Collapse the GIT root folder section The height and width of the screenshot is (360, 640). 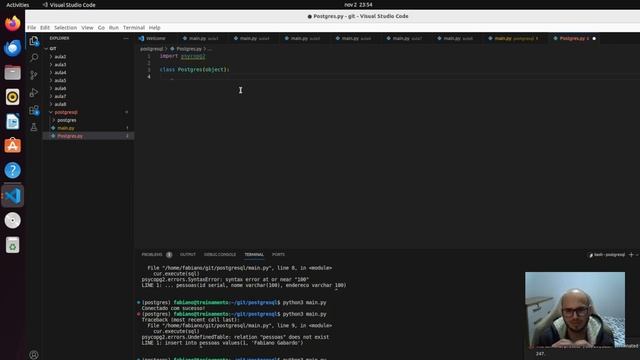tap(53, 49)
